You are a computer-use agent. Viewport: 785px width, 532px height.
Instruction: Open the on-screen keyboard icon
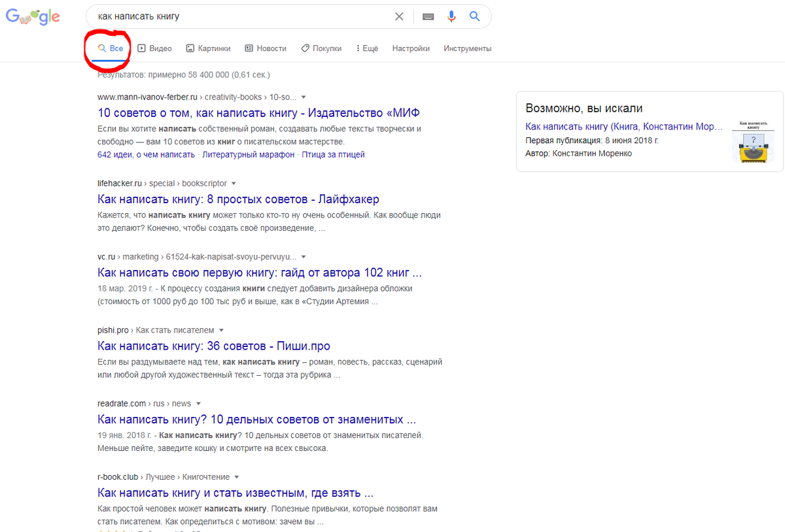[x=428, y=16]
